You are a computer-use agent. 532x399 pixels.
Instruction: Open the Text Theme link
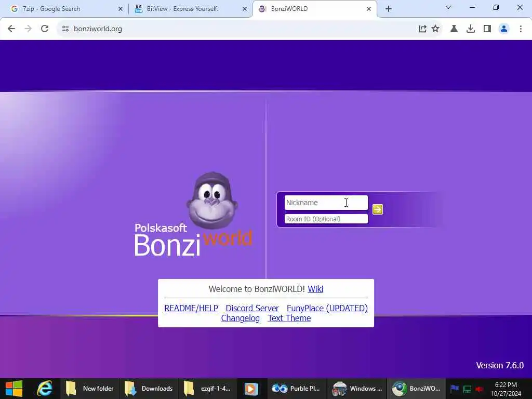(289, 318)
